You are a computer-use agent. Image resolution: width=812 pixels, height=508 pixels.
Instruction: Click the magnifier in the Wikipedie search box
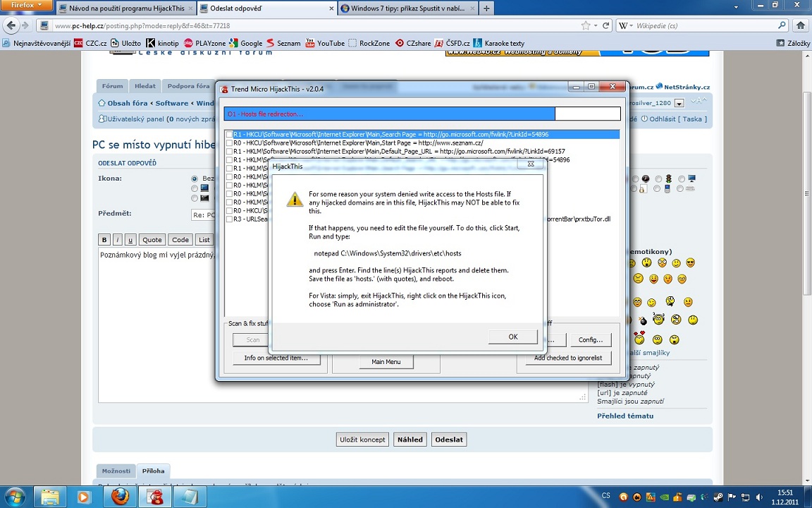click(782, 25)
